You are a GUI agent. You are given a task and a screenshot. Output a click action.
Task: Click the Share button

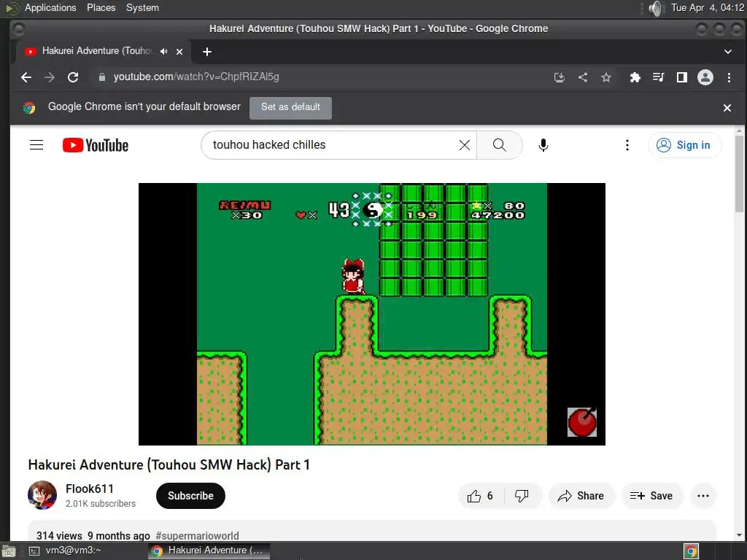click(581, 496)
